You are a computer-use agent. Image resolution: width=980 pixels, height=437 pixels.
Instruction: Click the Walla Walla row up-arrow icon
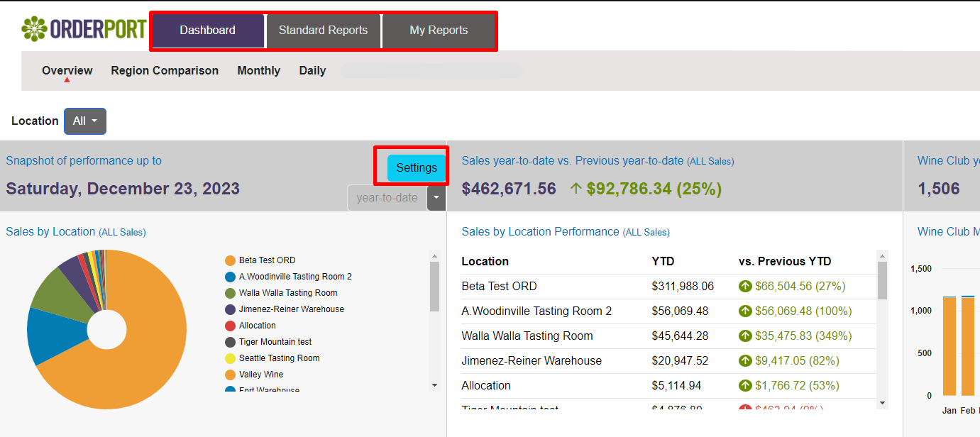pos(745,336)
